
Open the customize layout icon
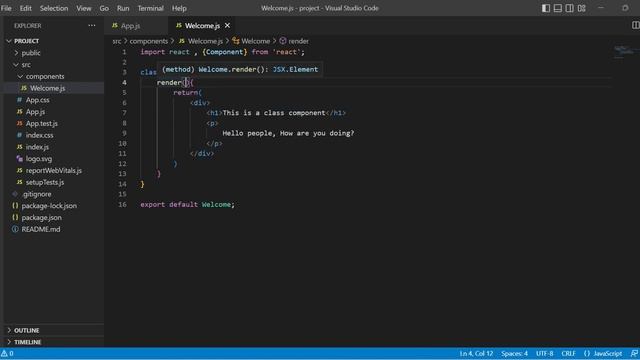coord(582,8)
